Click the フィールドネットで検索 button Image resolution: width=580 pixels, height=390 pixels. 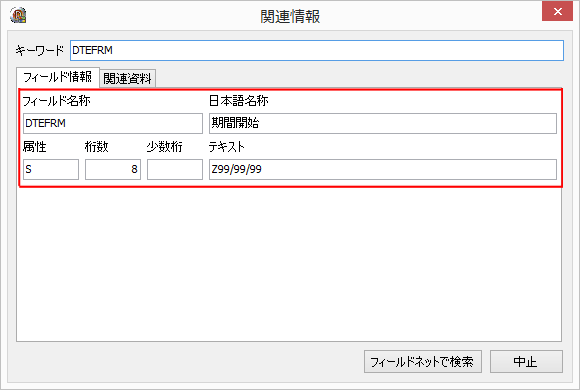(x=423, y=362)
